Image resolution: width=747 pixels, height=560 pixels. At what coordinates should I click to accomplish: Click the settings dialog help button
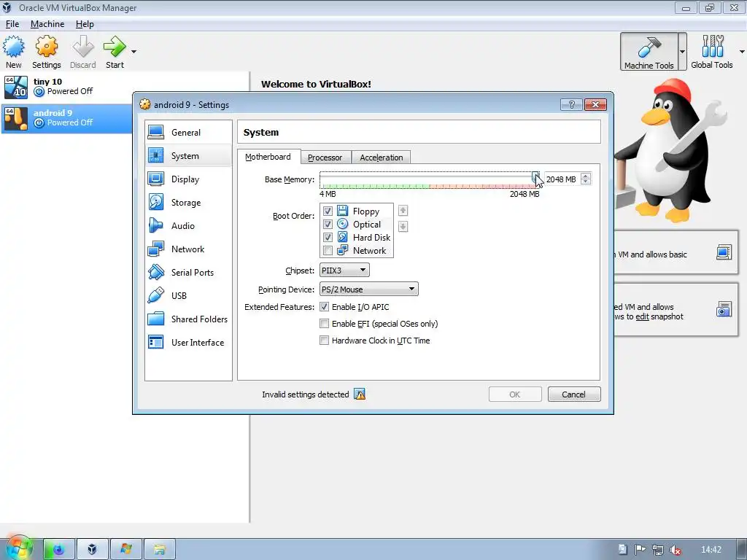(x=572, y=105)
